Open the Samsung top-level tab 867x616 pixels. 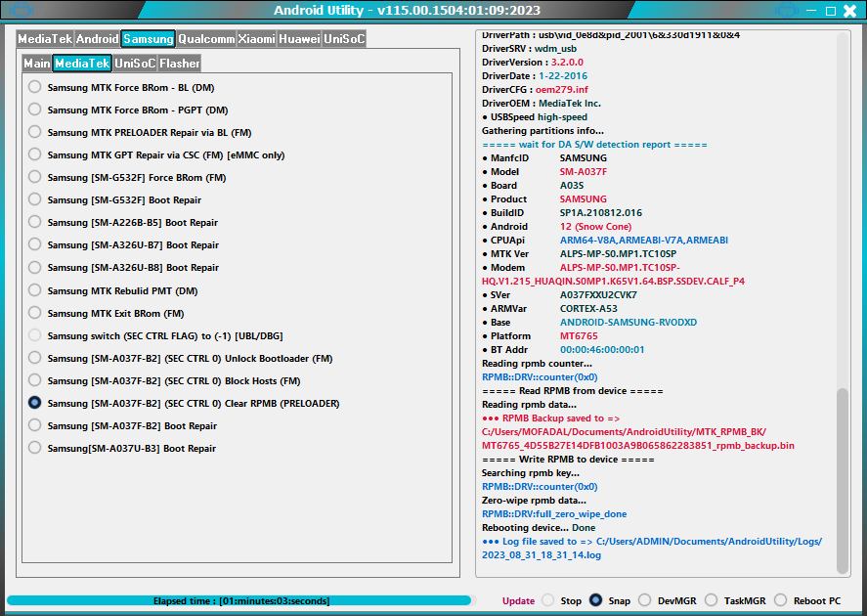coord(149,39)
